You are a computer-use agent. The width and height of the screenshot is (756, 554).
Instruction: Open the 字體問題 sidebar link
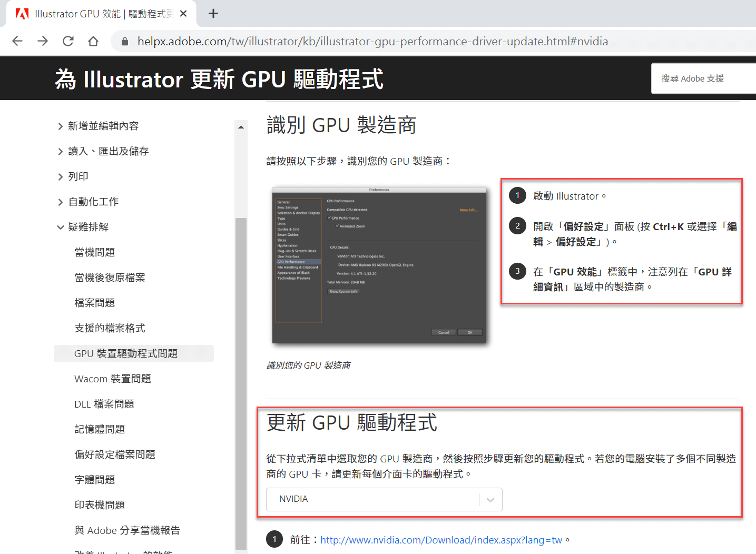[95, 480]
